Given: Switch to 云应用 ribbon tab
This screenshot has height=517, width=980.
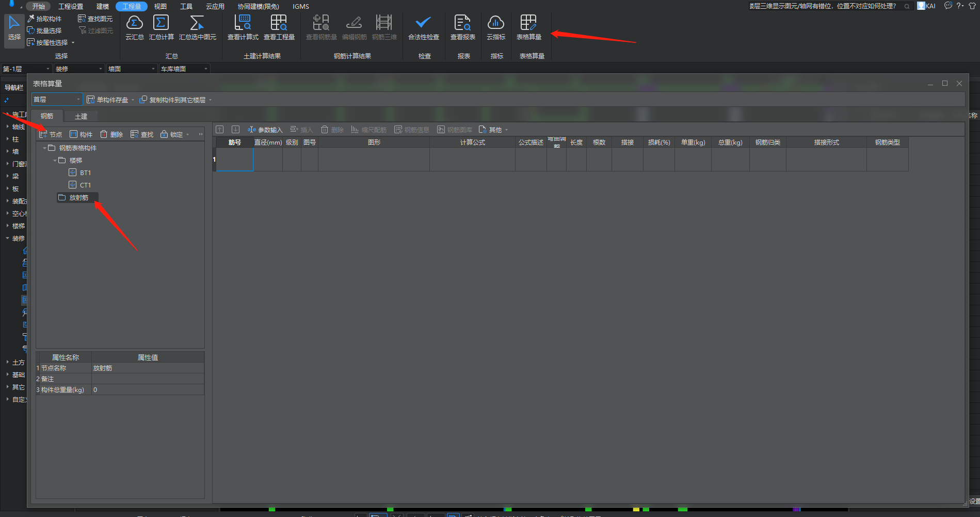Looking at the screenshot, I should 215,6.
